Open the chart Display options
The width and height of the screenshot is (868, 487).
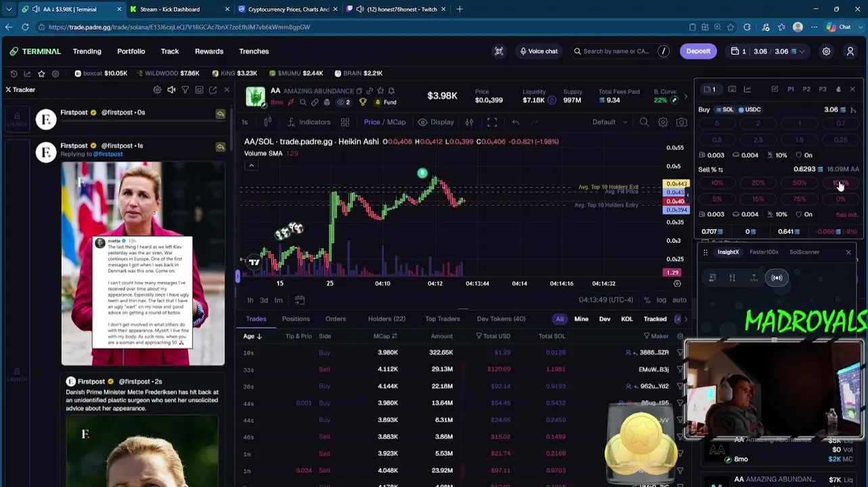tap(436, 122)
